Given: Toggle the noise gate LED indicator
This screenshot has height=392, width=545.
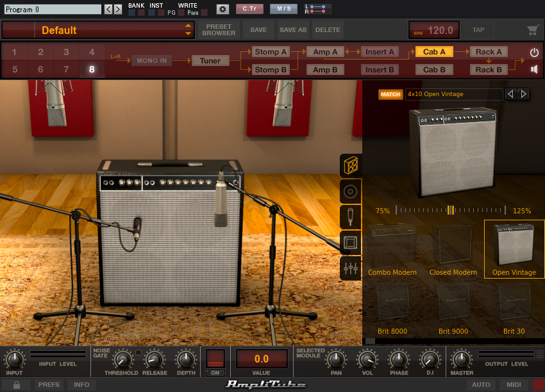Looking at the screenshot, I should pos(138,353).
